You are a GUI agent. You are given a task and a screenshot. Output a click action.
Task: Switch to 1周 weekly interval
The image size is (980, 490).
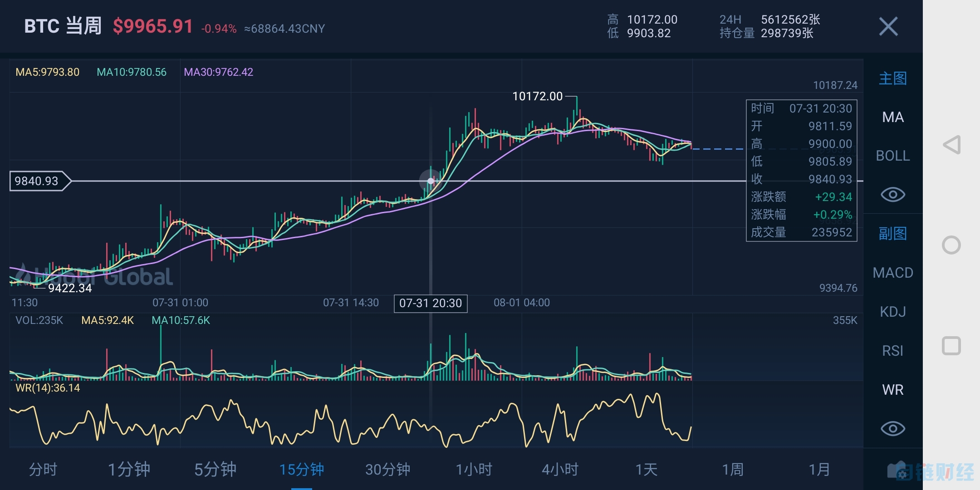click(732, 470)
